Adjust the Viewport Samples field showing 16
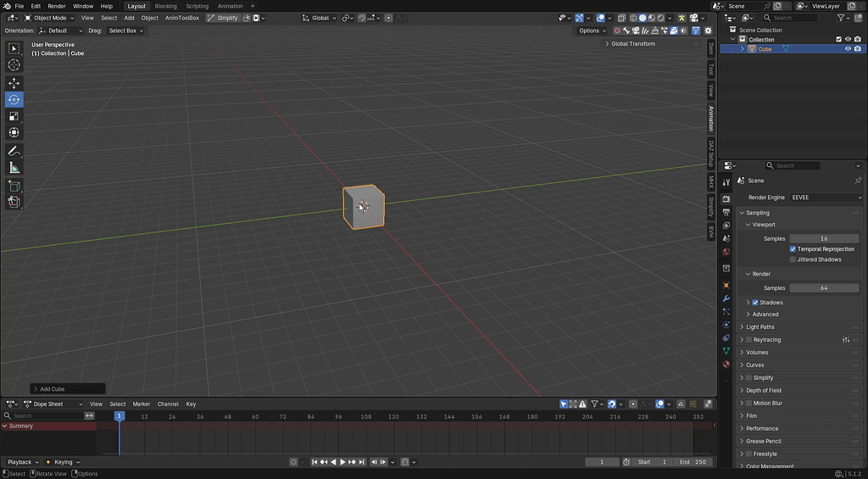The image size is (868, 479). point(824,239)
